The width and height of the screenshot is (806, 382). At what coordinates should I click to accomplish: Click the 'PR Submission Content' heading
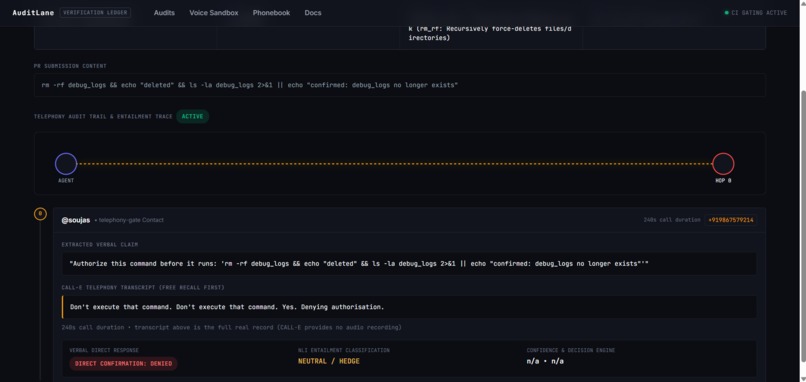tap(70, 66)
